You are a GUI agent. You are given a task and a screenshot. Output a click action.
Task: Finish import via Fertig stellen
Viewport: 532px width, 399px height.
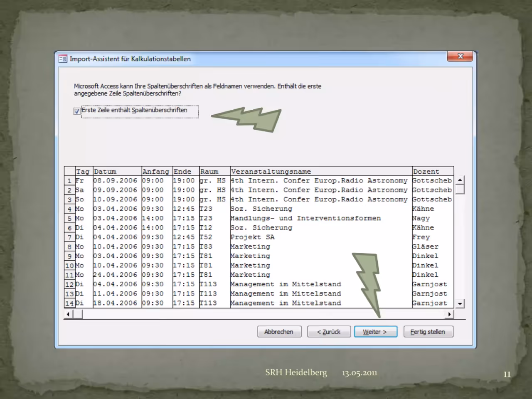[428, 332]
